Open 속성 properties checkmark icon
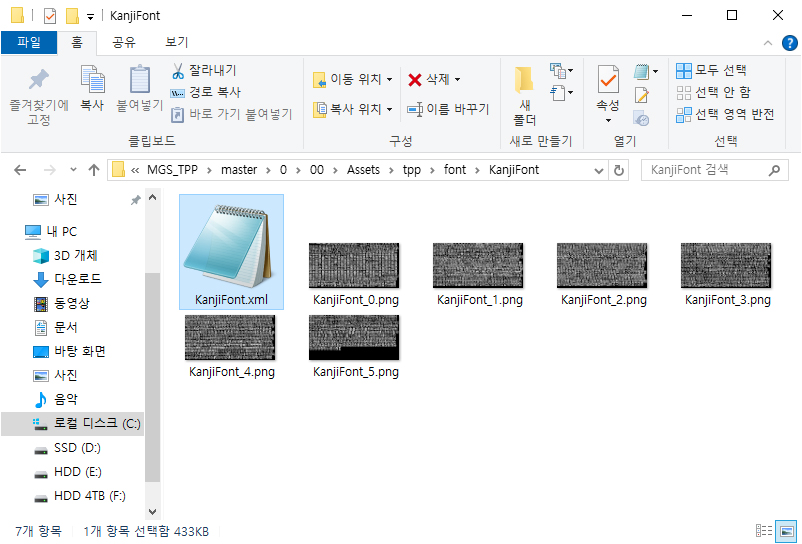This screenshot has height=544, width=802. click(x=608, y=80)
